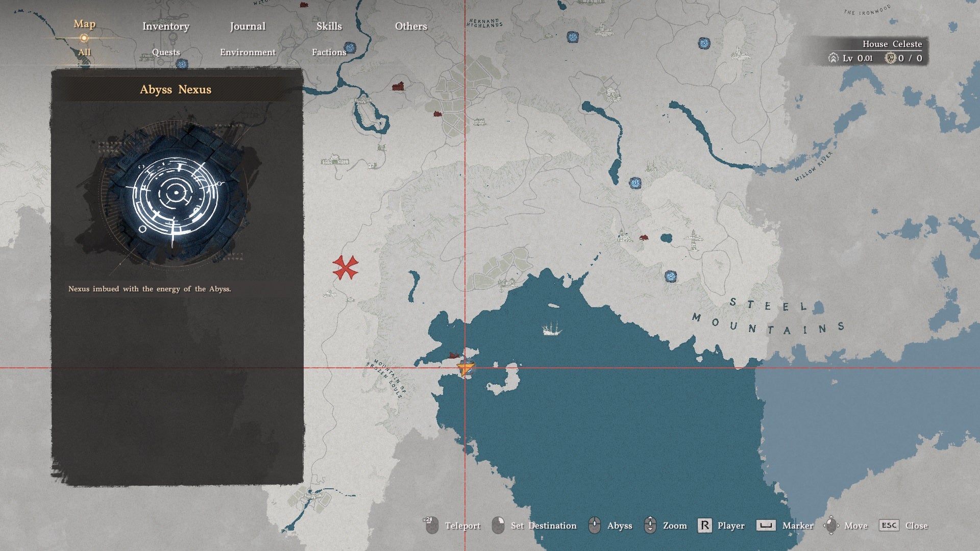The height and width of the screenshot is (551, 980).
Task: Select the Others tab
Action: pos(411,26)
